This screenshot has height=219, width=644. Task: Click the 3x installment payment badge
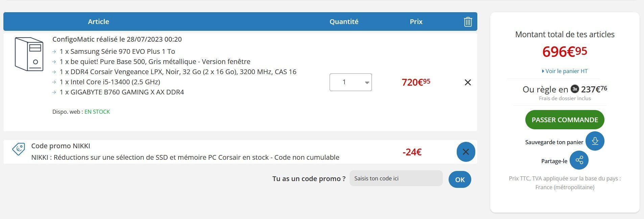[575, 89]
